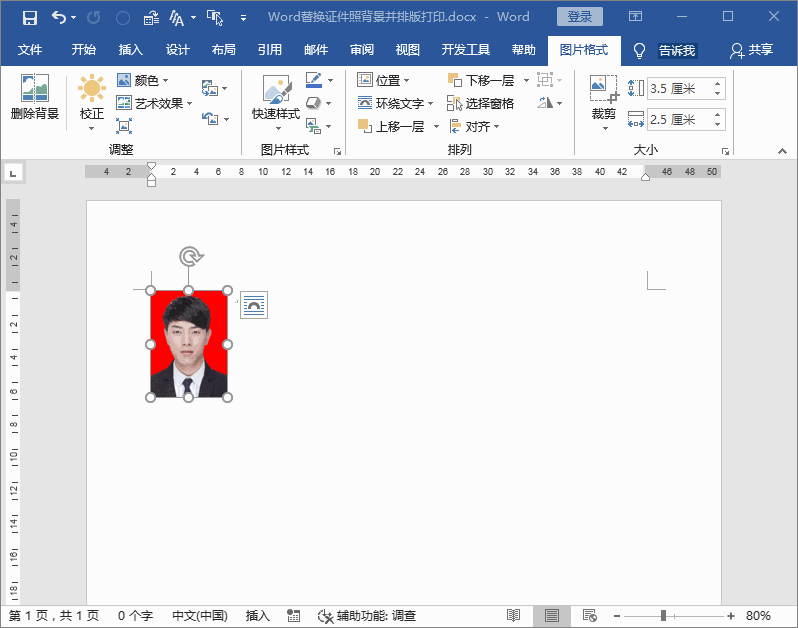Open 图片样式 group dialog launcher
This screenshot has width=798, height=628.
tap(337, 151)
